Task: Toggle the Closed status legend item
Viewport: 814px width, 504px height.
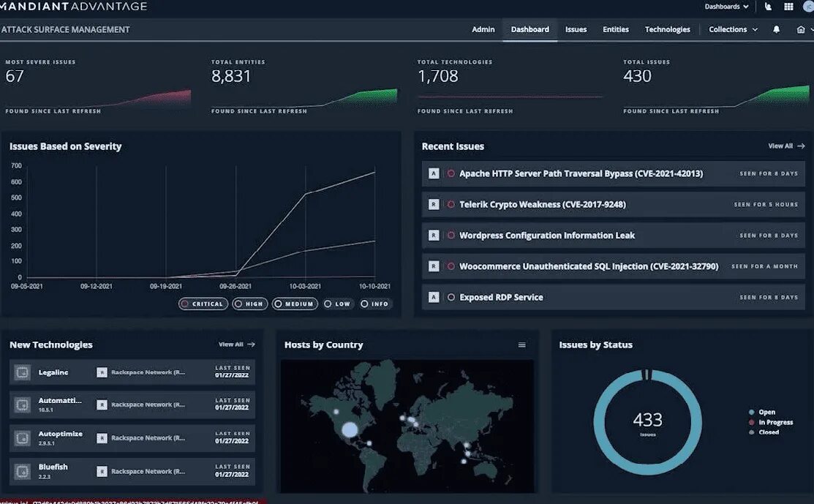Action: click(x=764, y=432)
